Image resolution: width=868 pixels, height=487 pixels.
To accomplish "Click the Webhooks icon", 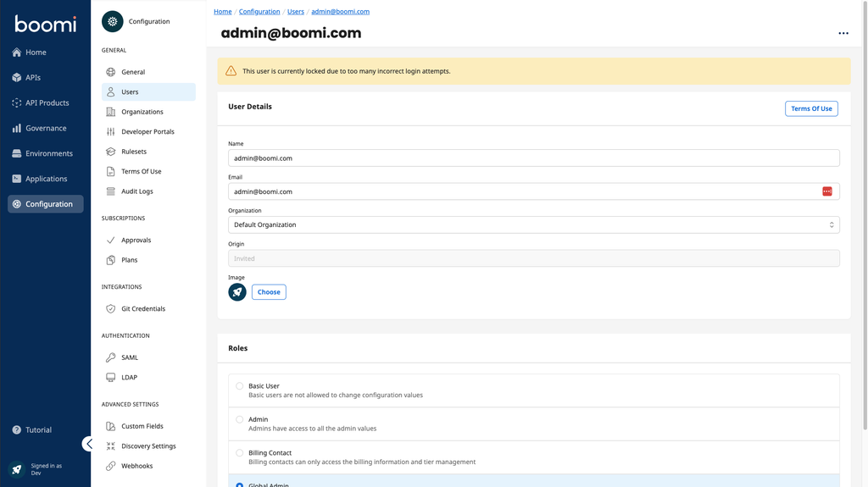I will pos(111,466).
